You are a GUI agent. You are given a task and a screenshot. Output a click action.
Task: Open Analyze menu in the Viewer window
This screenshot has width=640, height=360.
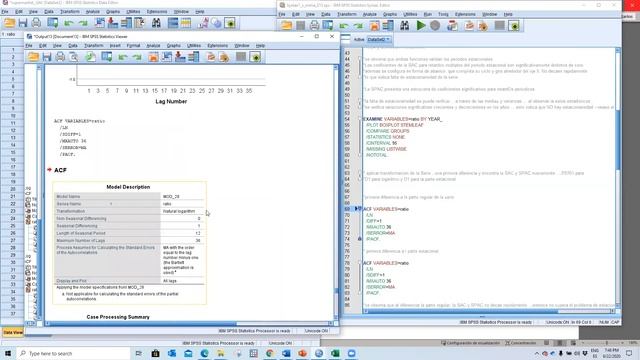153,46
